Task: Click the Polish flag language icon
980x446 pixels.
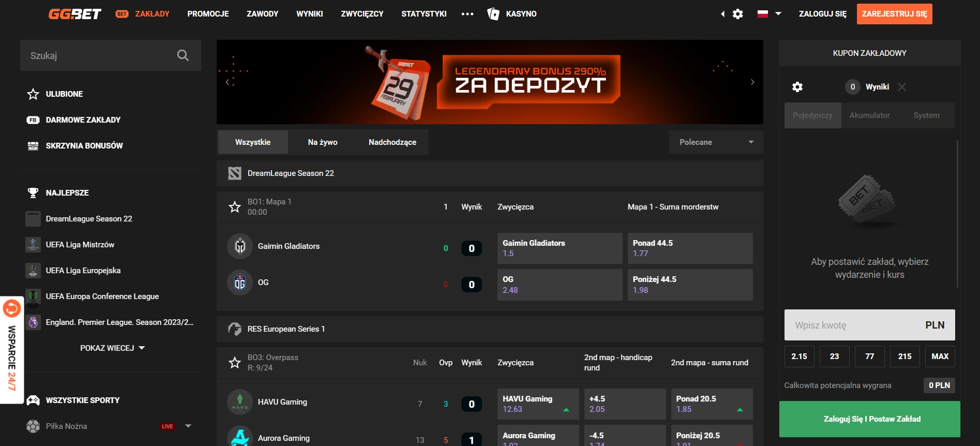Action: (x=762, y=14)
